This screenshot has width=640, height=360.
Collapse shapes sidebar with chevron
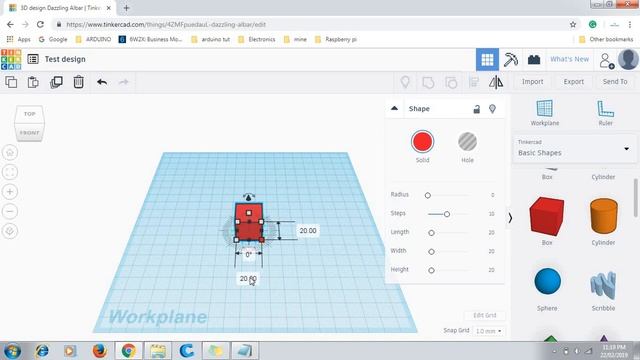point(510,218)
